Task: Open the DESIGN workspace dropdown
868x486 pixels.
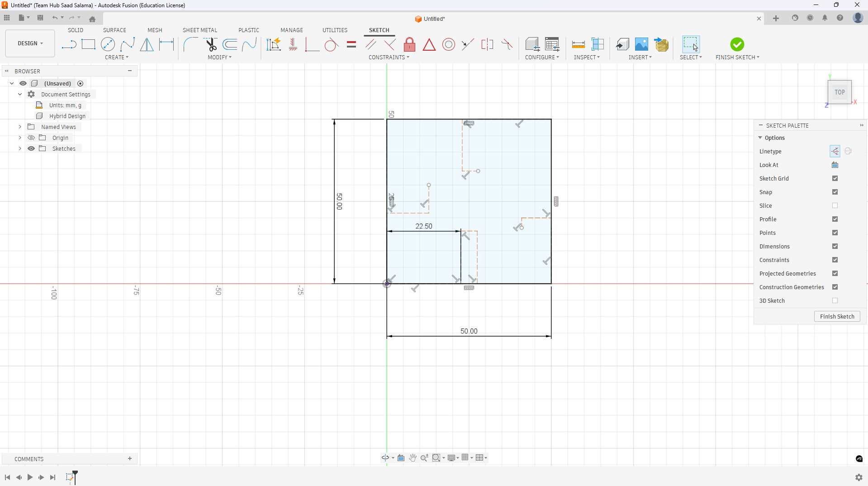Action: (30, 43)
